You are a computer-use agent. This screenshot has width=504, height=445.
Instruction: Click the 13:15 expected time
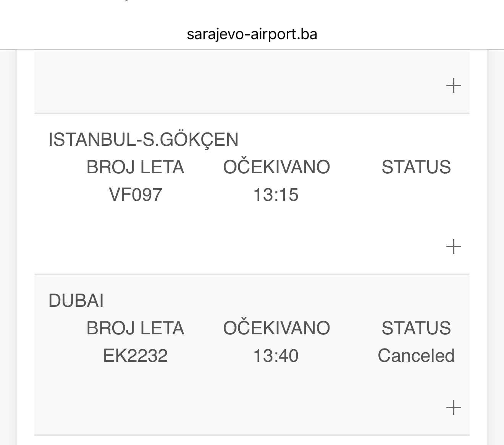pos(276,195)
